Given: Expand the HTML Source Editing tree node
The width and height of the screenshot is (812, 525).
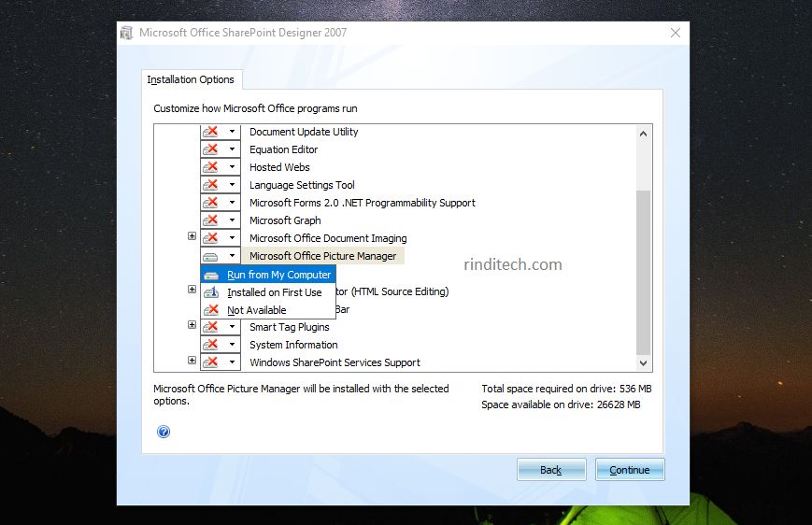Looking at the screenshot, I should click(192, 290).
